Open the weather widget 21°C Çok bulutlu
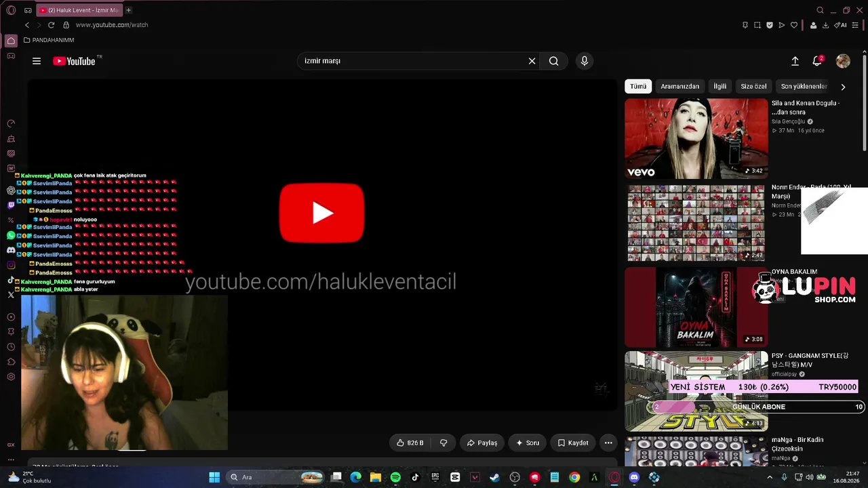This screenshot has height=488, width=868. (29, 477)
